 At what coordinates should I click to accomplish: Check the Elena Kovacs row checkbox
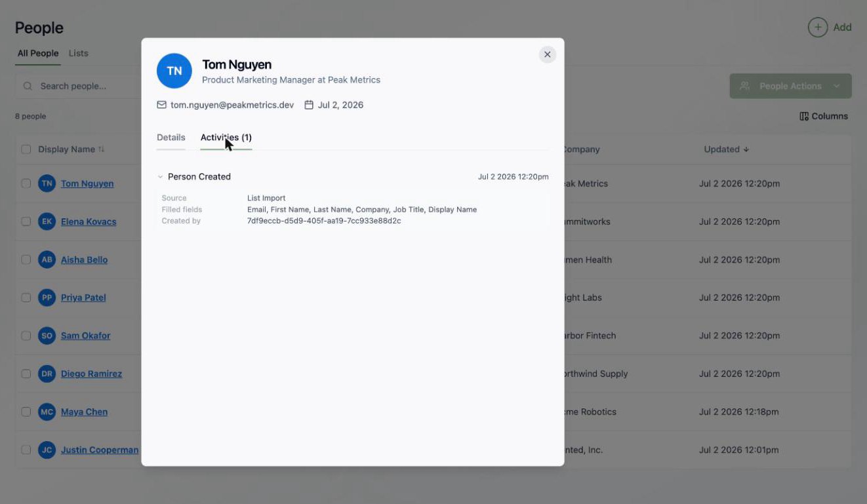point(26,222)
